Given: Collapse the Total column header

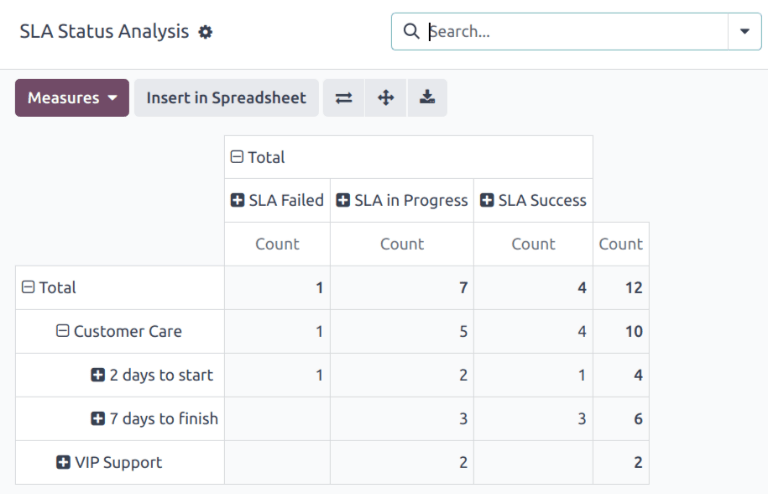Looking at the screenshot, I should coord(258,157).
